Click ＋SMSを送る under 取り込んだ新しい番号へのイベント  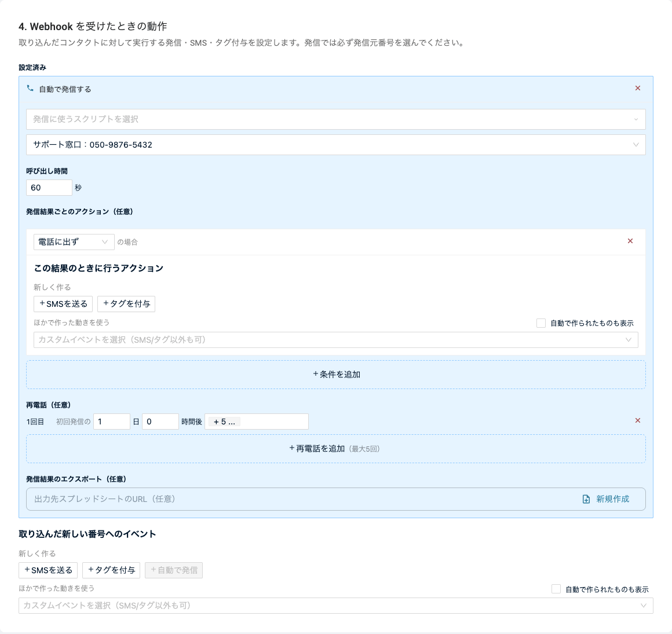click(48, 570)
